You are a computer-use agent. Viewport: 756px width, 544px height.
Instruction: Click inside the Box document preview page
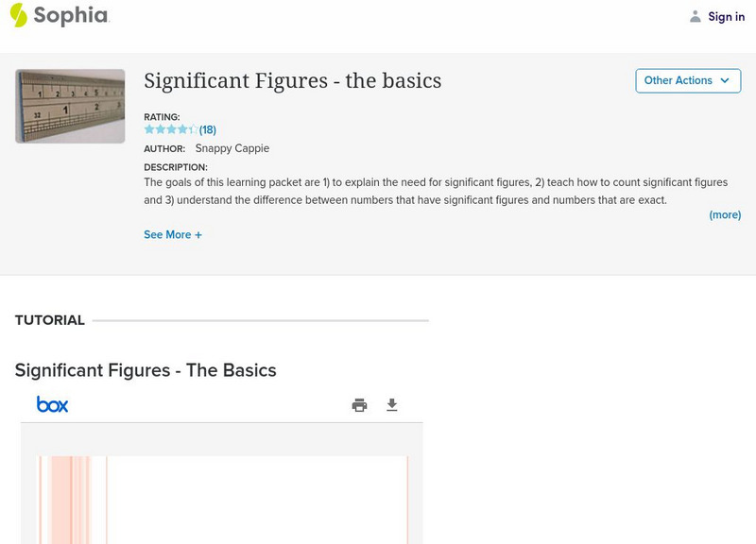(255, 499)
